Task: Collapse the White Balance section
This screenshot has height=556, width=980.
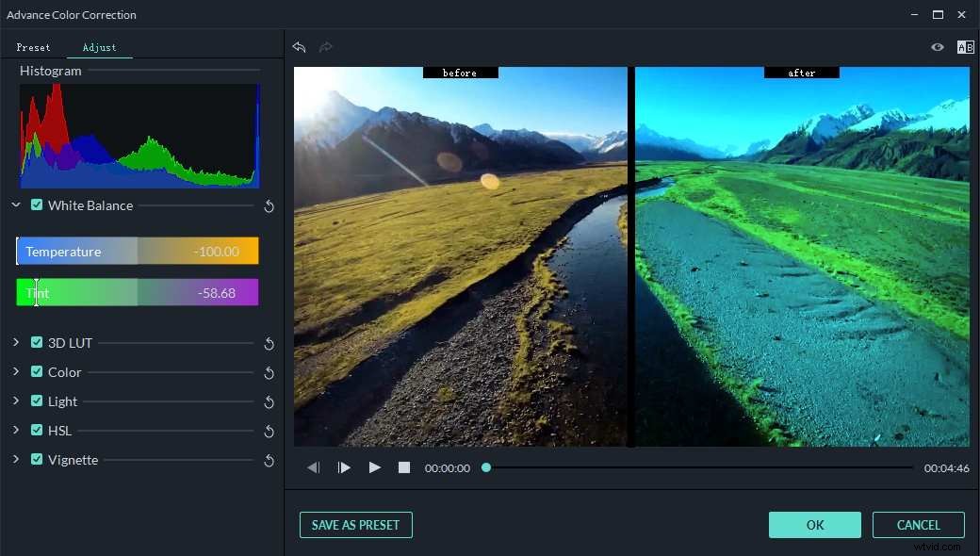Action: click(15, 204)
